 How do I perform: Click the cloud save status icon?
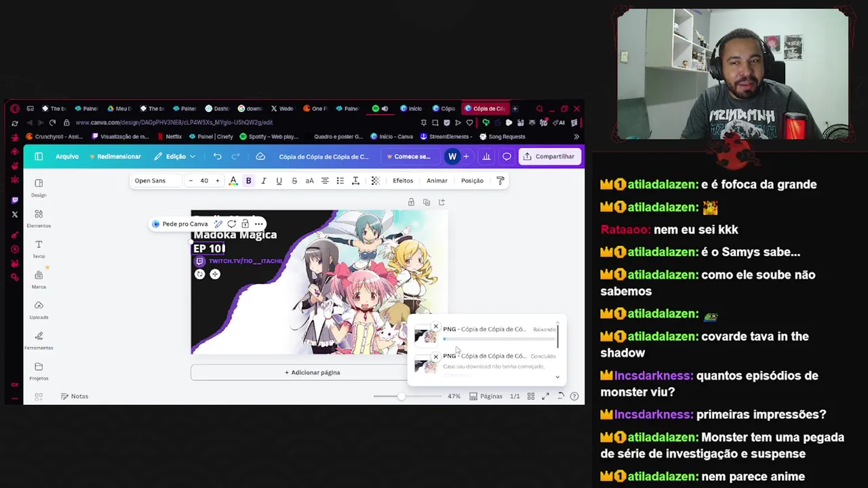pyautogui.click(x=260, y=157)
